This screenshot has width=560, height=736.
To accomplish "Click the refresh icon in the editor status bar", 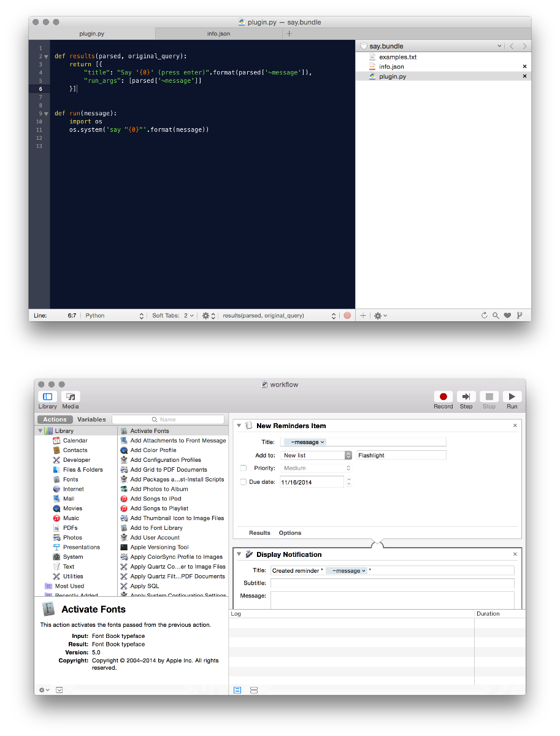I will coord(485,315).
